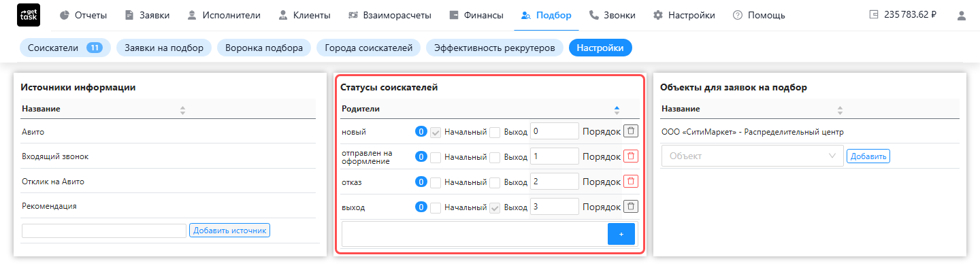Select the Авито source row

click(168, 132)
